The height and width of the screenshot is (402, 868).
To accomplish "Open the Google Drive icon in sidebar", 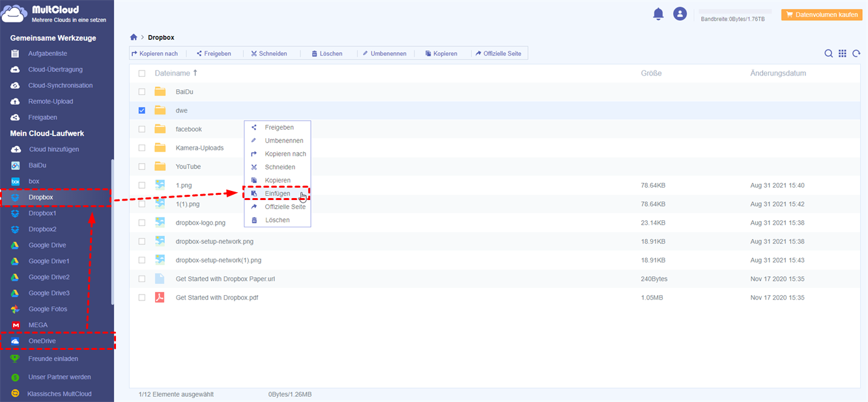I will tap(16, 245).
